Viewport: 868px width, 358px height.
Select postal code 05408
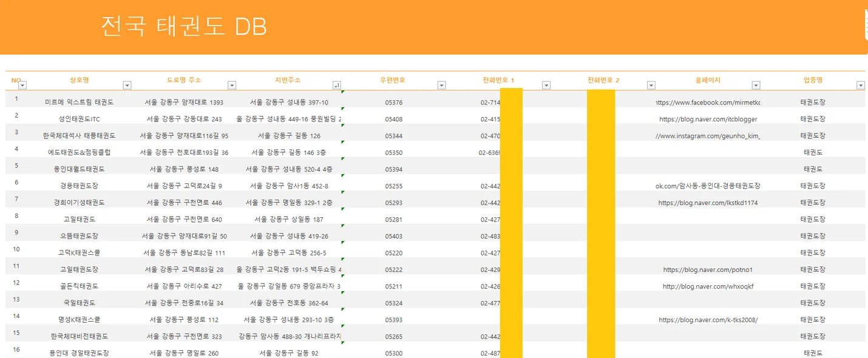(393, 119)
